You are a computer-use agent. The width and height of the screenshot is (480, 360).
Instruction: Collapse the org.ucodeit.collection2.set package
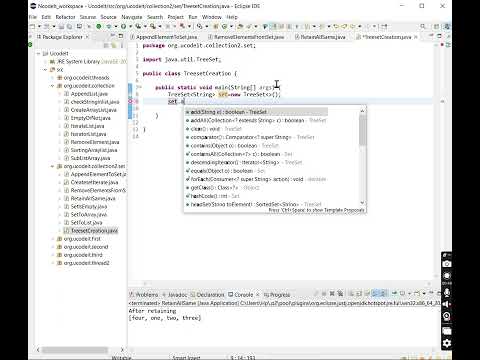[x=52, y=166]
